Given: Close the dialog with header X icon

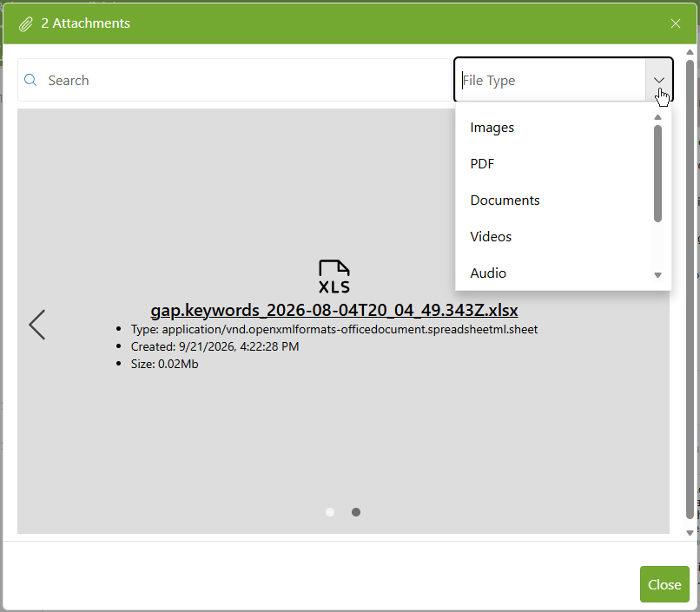Looking at the screenshot, I should tap(676, 23).
